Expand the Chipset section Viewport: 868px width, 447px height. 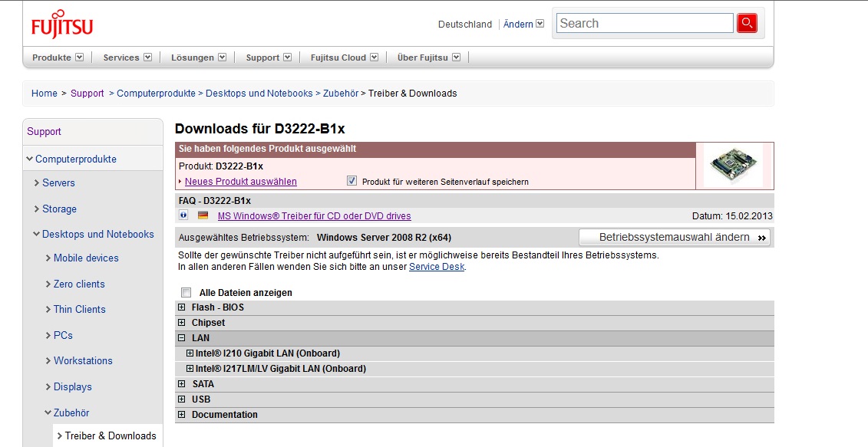click(182, 323)
